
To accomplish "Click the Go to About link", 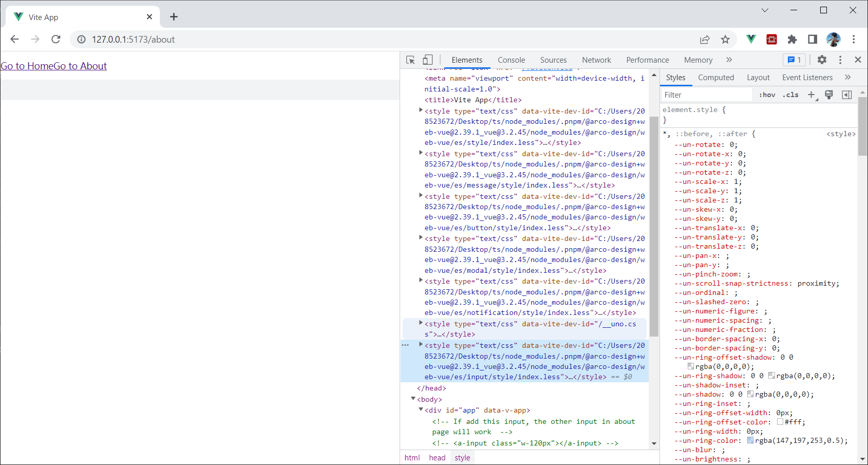I will (80, 66).
